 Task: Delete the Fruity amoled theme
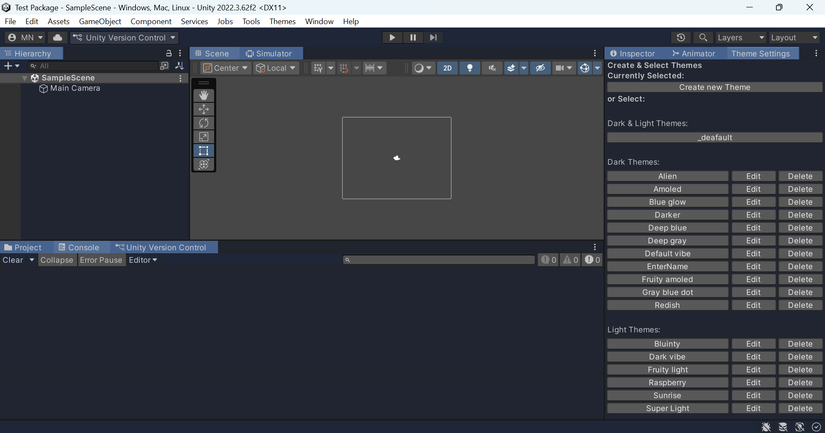coord(800,279)
